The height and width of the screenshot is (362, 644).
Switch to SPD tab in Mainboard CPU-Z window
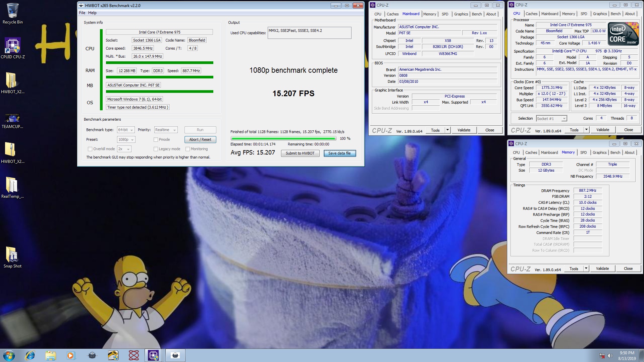[x=445, y=14]
